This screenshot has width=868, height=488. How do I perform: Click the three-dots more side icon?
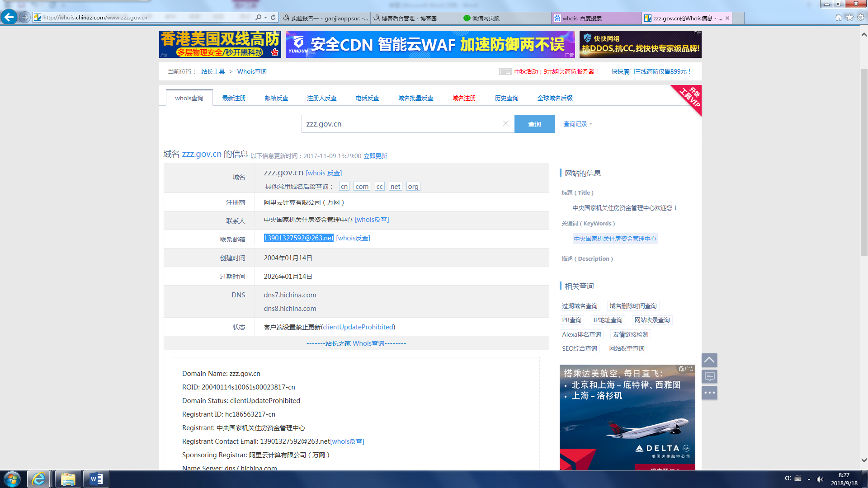tap(709, 393)
